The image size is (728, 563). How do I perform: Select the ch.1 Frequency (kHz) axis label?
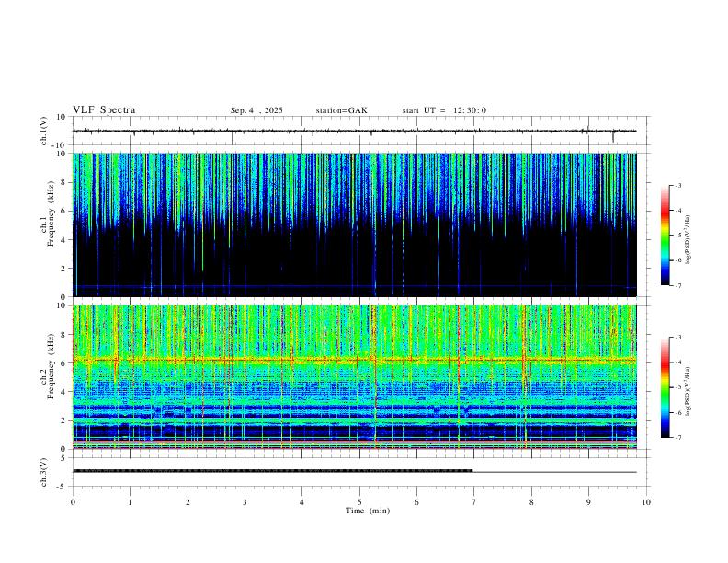[47, 213]
